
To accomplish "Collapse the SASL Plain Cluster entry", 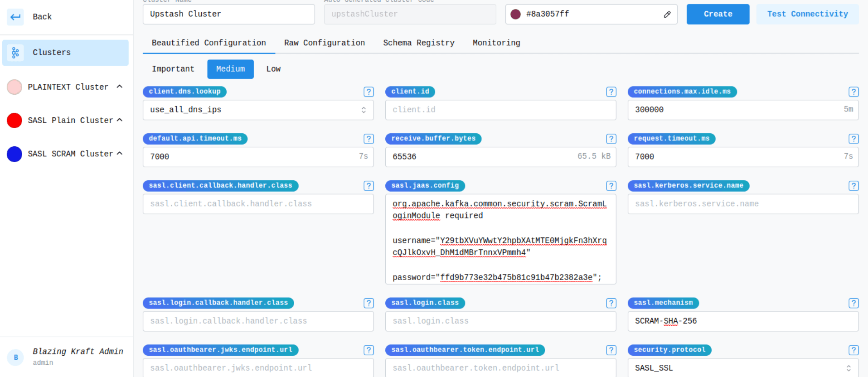I will 120,120.
